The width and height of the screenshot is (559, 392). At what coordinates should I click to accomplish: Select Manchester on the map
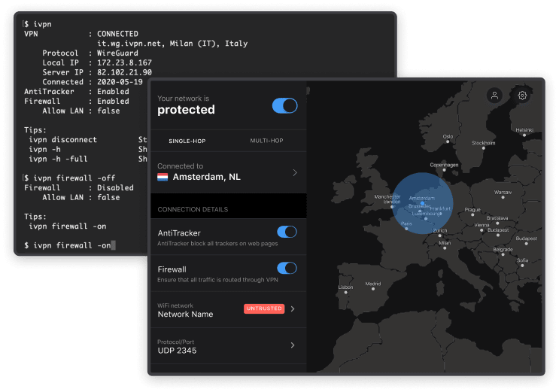pos(387,196)
